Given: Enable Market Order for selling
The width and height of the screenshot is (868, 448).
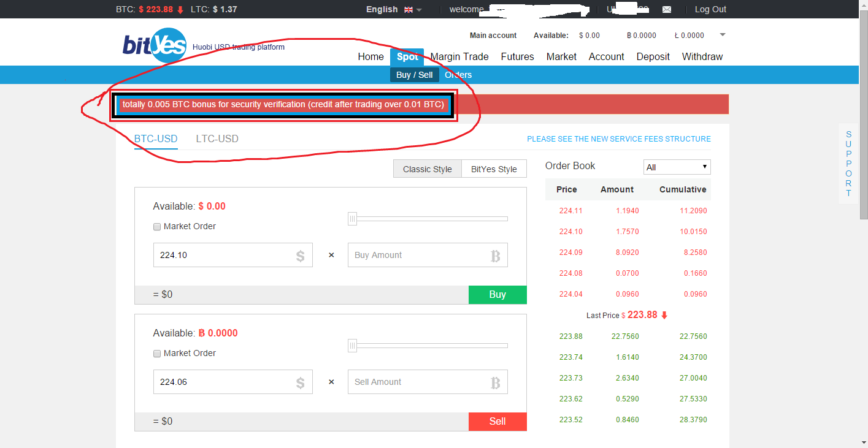Looking at the screenshot, I should (157, 354).
